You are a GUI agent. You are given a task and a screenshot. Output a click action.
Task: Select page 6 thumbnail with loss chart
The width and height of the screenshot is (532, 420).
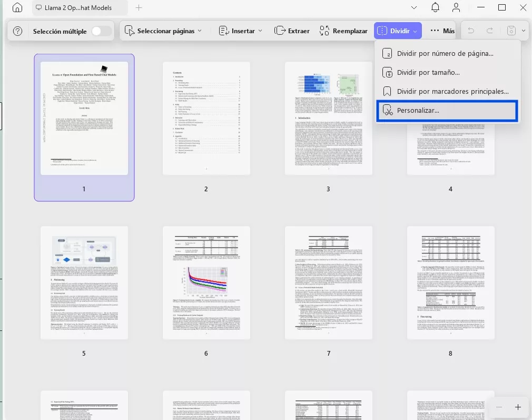point(206,282)
